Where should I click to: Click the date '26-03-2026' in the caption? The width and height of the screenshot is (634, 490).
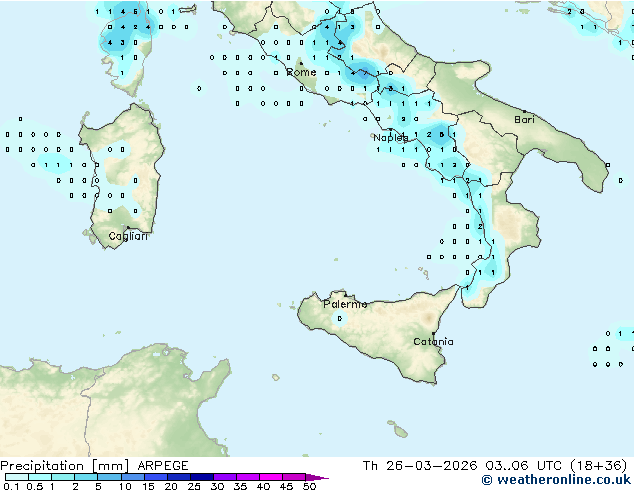point(431,466)
